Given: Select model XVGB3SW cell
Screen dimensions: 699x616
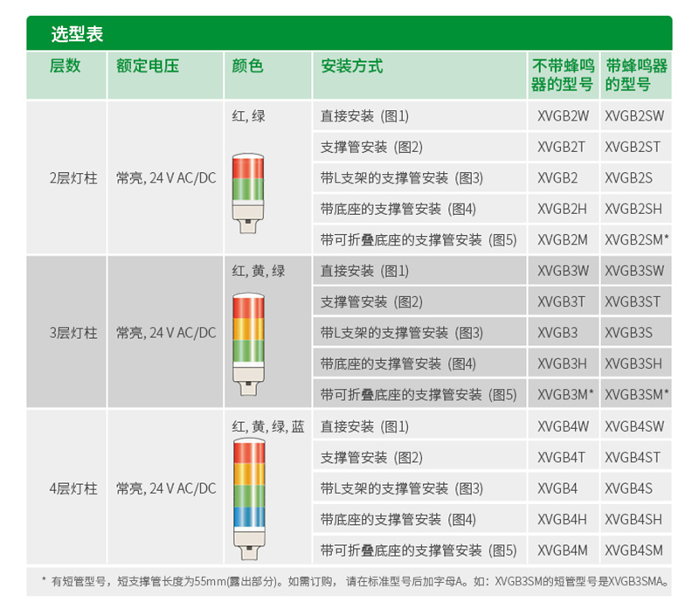Looking at the screenshot, I should (x=634, y=271).
